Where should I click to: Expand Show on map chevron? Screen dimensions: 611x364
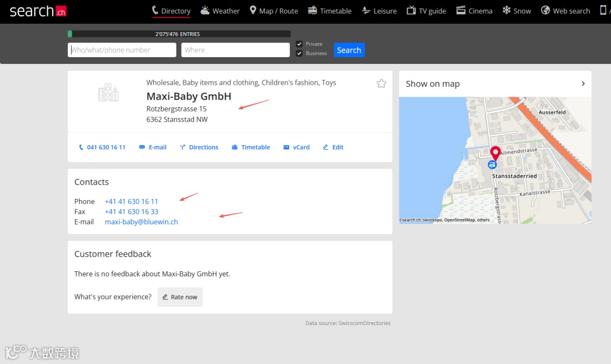[x=583, y=84]
